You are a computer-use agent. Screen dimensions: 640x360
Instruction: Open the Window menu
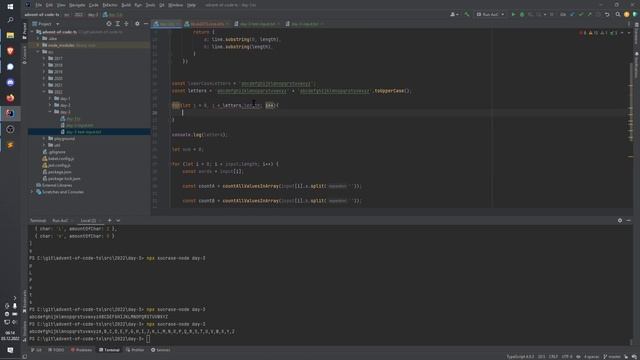pyautogui.click(x=176, y=5)
